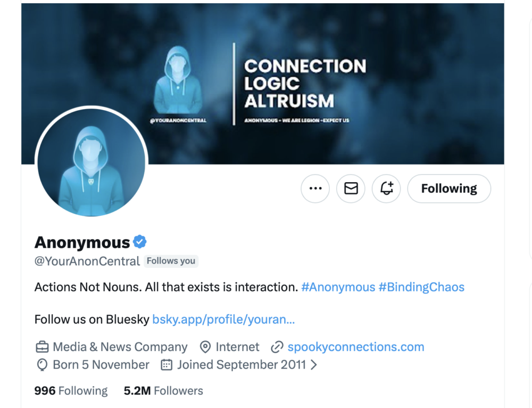Screen dimensions: 532x408
Task: Open the #Anonymous hashtag
Action: (338, 287)
